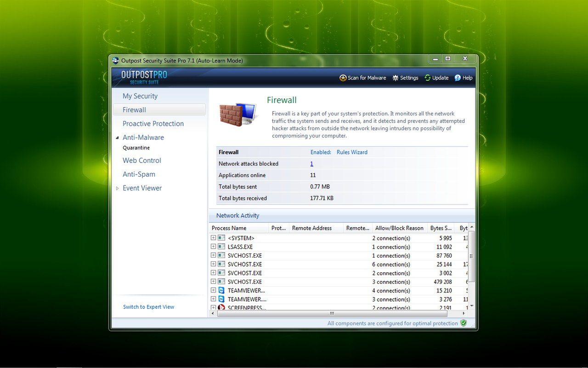Viewport: 588px width, 368px height.
Task: Open the Rules Wizard link
Action: 352,152
